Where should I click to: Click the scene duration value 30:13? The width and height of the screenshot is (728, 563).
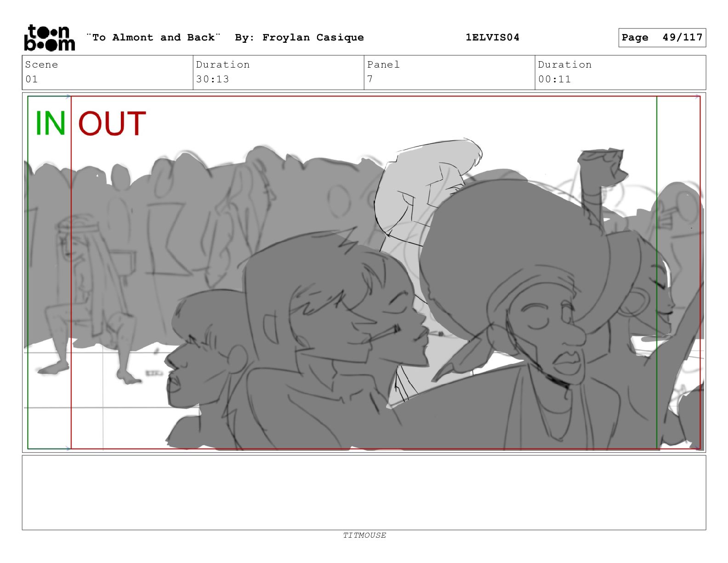[212, 79]
